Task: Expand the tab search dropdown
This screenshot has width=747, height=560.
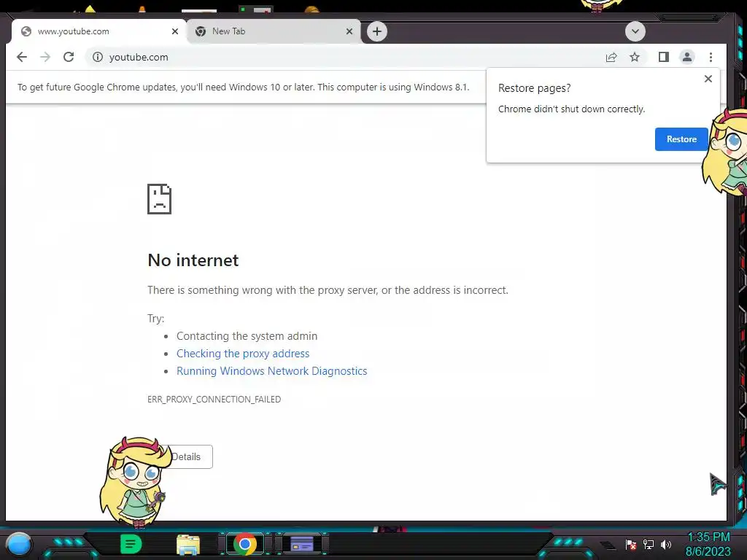Action: click(x=635, y=31)
